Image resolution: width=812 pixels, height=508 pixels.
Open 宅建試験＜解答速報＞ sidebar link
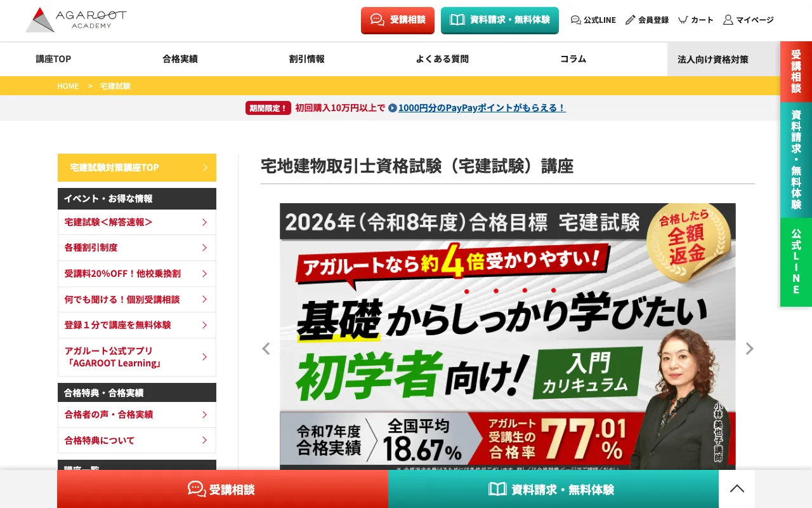[137, 222]
